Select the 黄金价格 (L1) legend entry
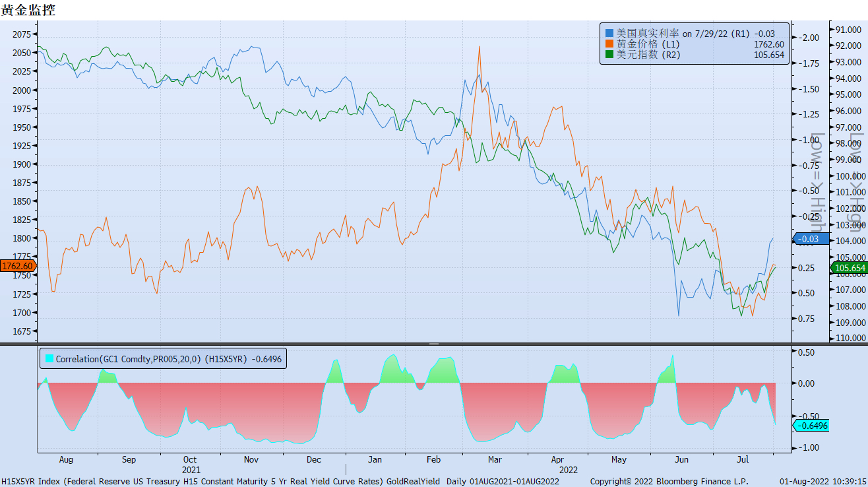This screenshot has height=487, width=868. (x=646, y=44)
